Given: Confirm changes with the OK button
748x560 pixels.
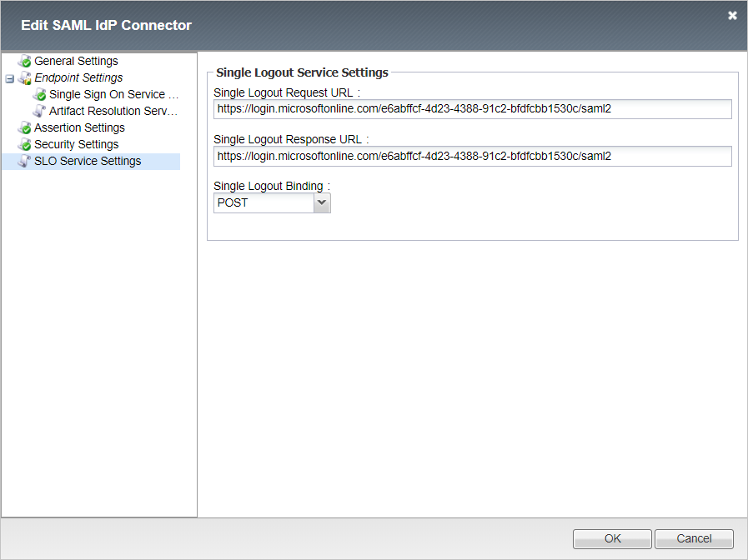Looking at the screenshot, I should pos(613,538).
